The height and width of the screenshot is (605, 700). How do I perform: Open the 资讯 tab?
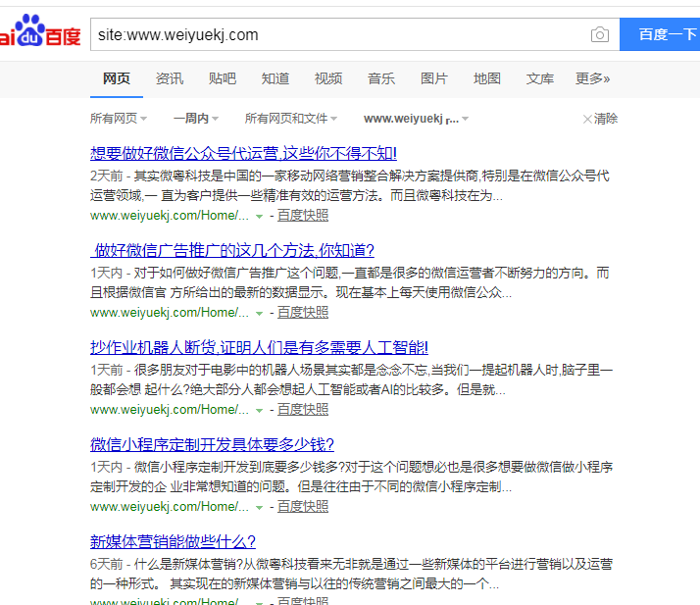170,78
